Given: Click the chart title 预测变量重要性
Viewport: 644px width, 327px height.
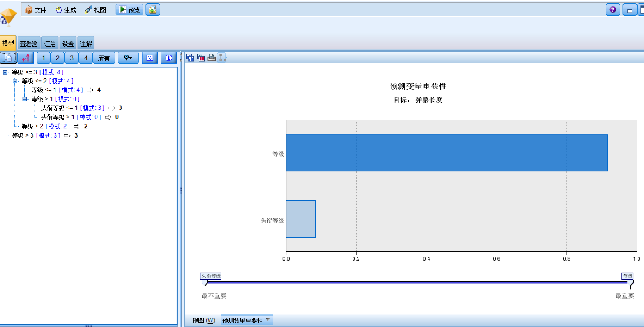Looking at the screenshot, I should pos(418,86).
